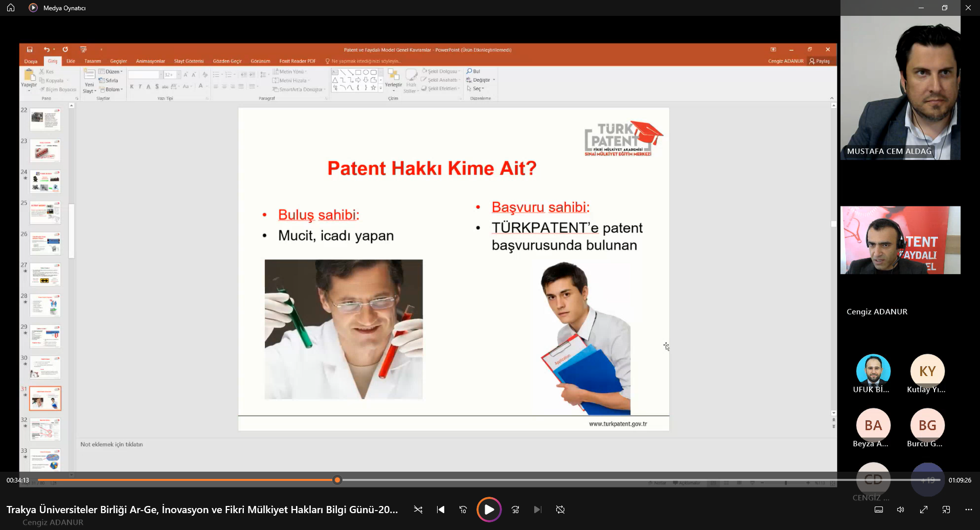Switch to mini player view
The height and width of the screenshot is (530, 980).
pyautogui.click(x=946, y=510)
